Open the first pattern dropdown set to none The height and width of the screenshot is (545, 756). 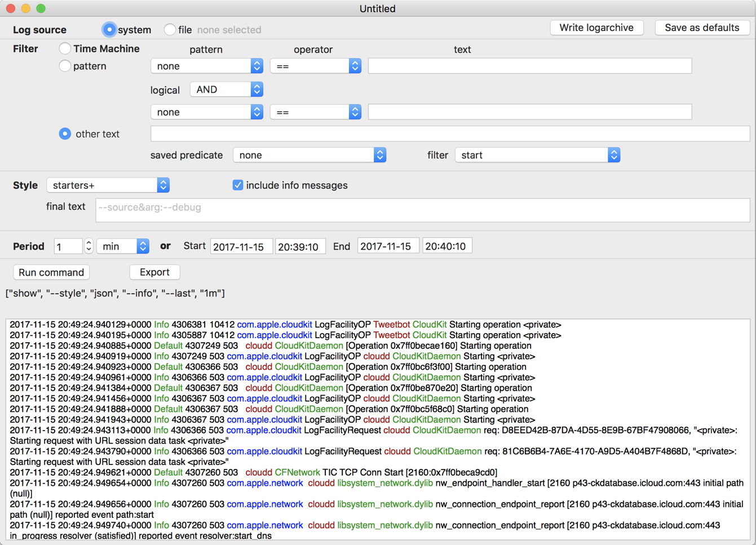click(x=206, y=66)
